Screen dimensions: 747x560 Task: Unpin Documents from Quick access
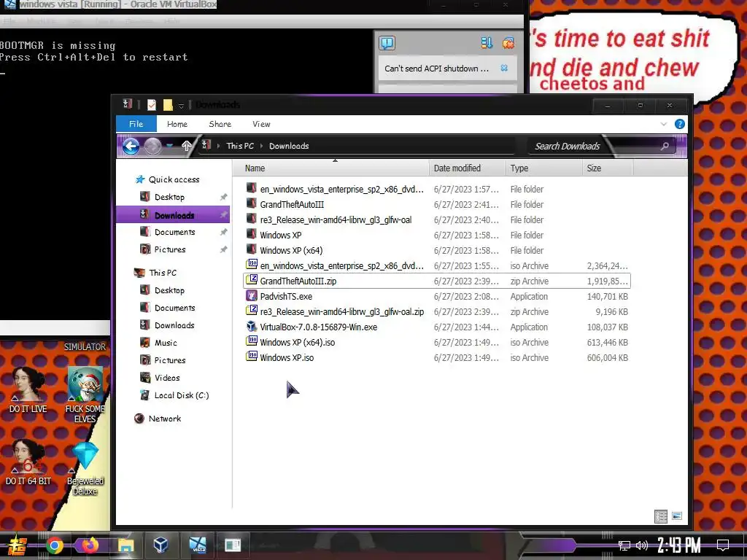click(x=223, y=232)
